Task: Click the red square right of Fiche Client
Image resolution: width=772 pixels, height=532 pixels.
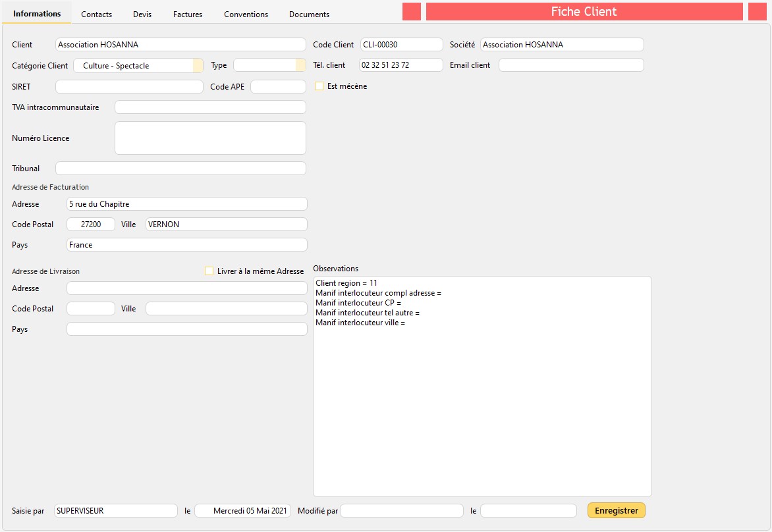Action: coord(758,12)
